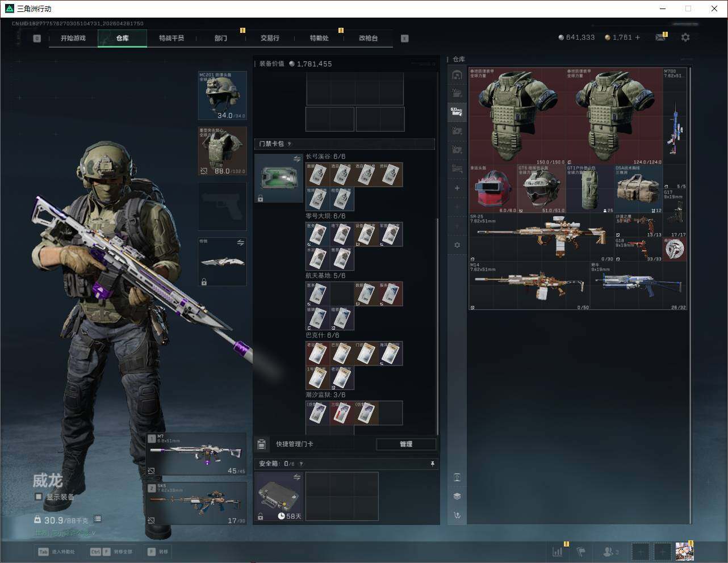Select the G18 pistol in warehouse
Image resolution: width=728 pixels, height=563 pixels.
pyautogui.click(x=638, y=250)
